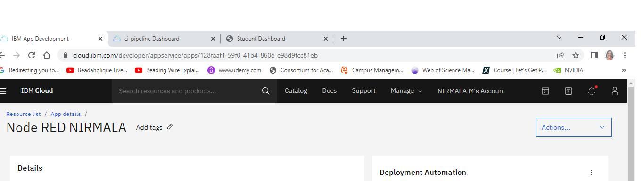Screen dimensions: 644x181
Task: Open Campus Managem... bookmark
Action: [372, 70]
